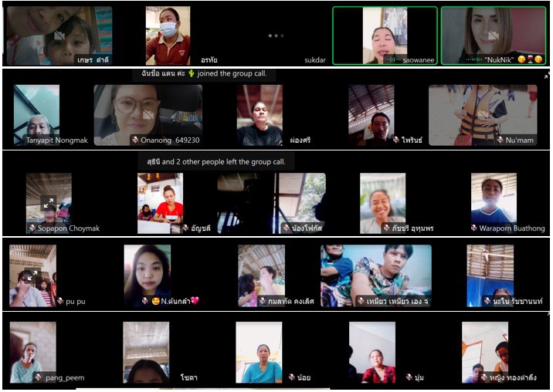Viewport: 553px width, 392px height.
Task: Click the muted mic icon beside Sopapon Choymak
Action: 32,228
